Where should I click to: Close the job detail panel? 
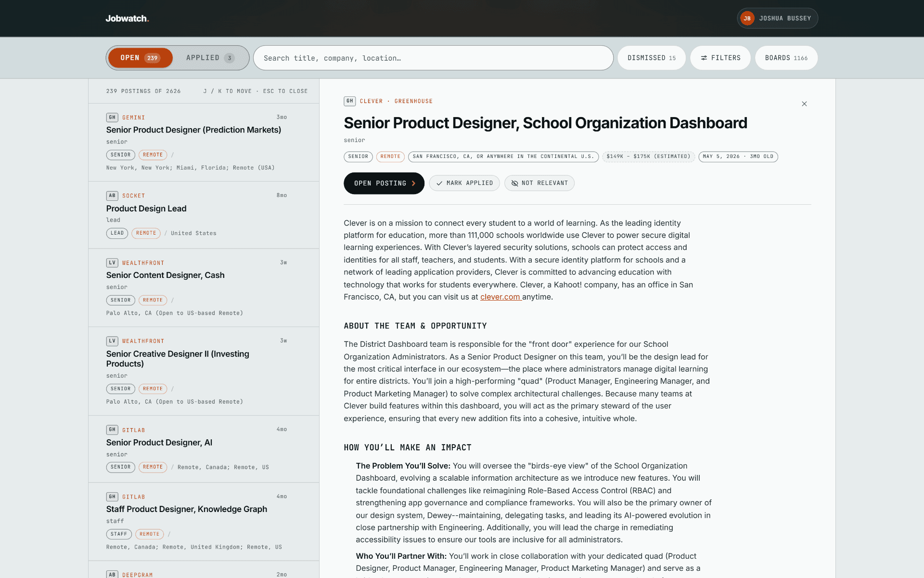coord(804,104)
